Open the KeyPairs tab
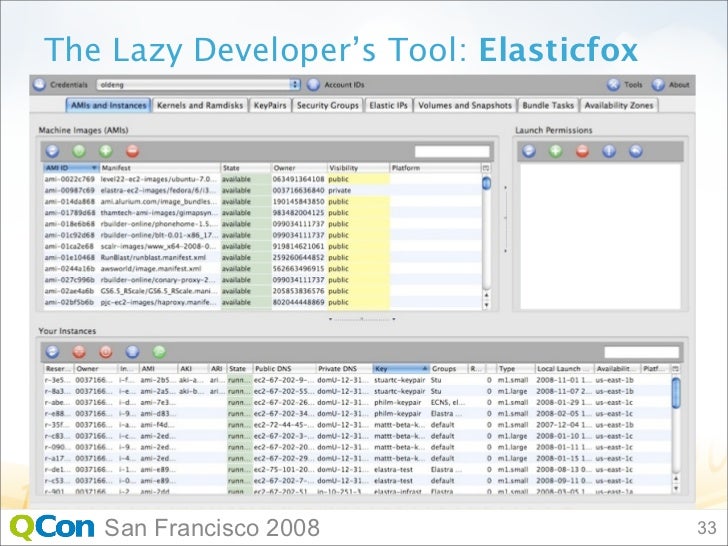The height and width of the screenshot is (546, 728). [270, 105]
